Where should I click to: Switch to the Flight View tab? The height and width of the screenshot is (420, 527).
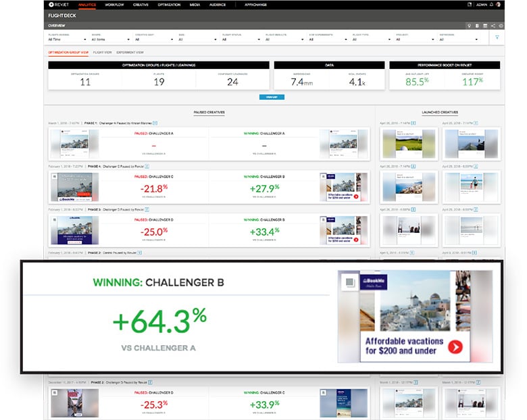pyautogui.click(x=103, y=51)
